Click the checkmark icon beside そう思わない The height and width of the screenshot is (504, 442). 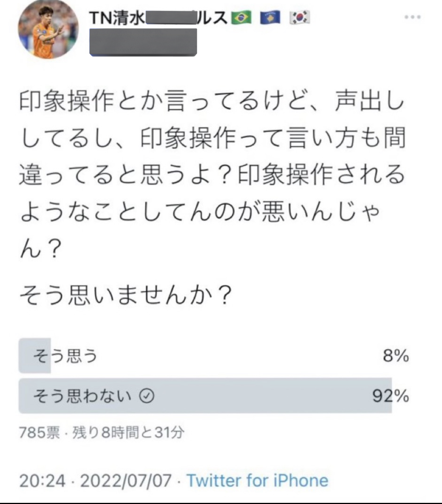(147, 396)
